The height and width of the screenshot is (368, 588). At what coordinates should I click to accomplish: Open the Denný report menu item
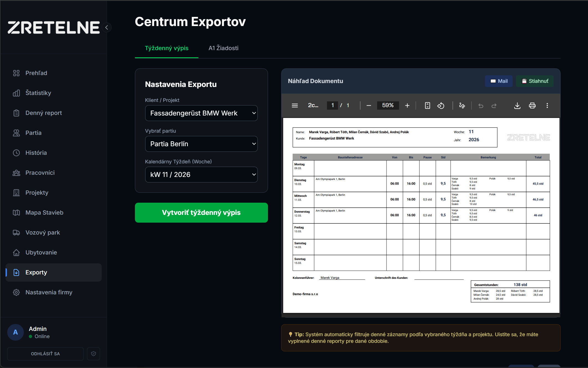click(x=53, y=113)
